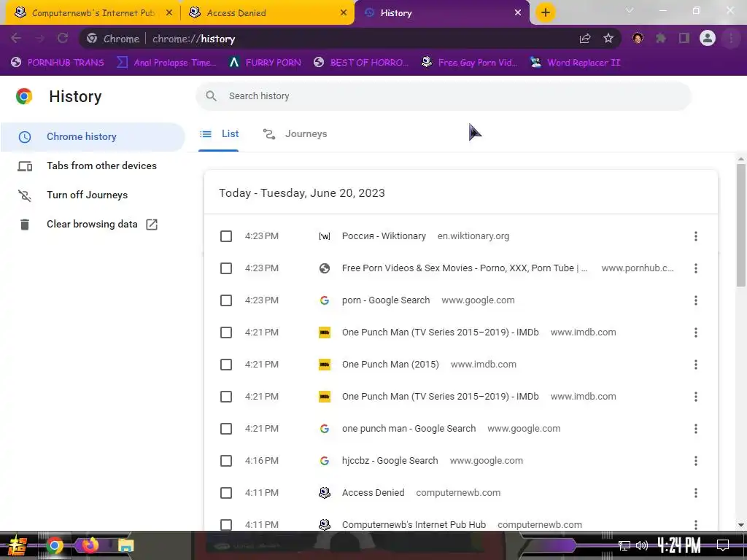Click the Chrome logo beside History heading
747x560 pixels.
tap(24, 96)
